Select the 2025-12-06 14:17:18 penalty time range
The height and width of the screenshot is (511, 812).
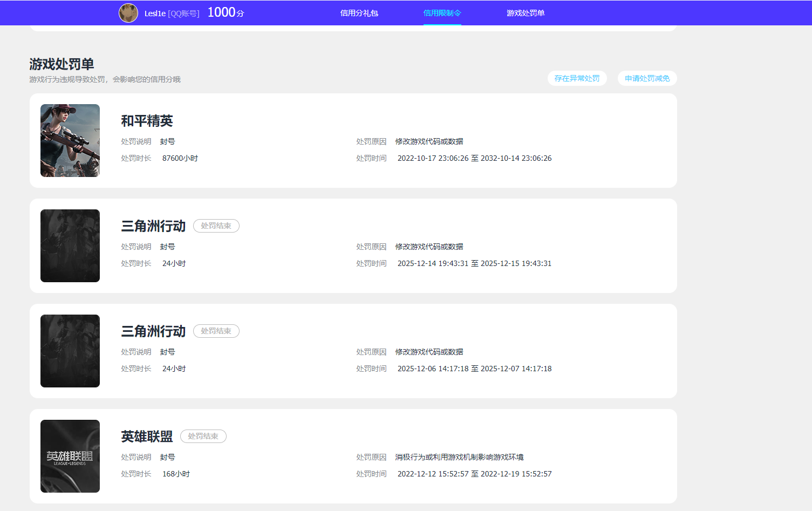tap(474, 369)
